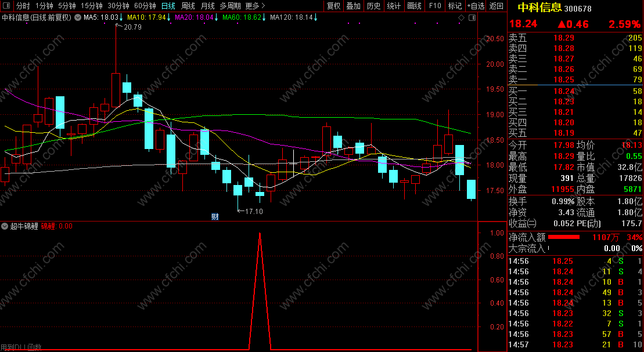This screenshot has width=644, height=352.
Task: Expand the 超牛锦鲤 indicator dropdown icon
Action: click(5, 226)
